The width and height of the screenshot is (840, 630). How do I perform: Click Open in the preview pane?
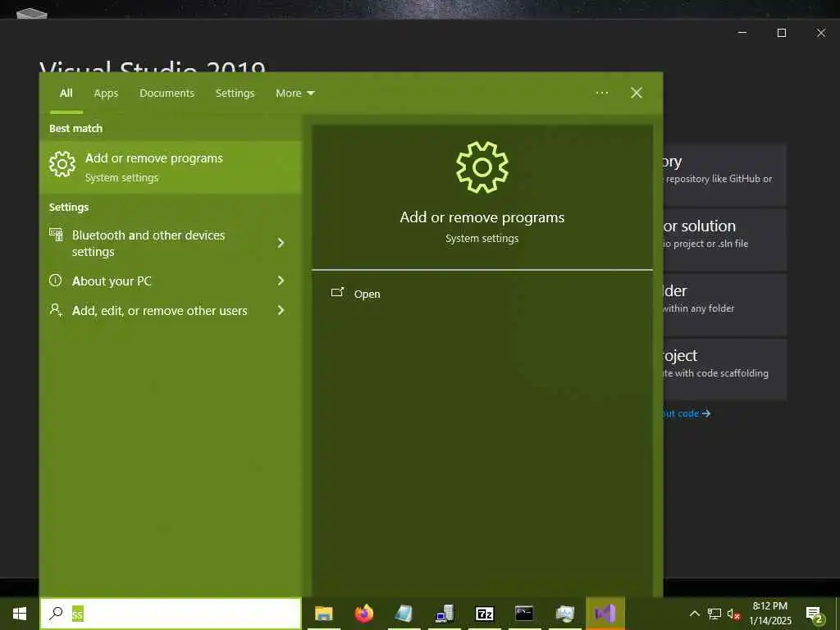pyautogui.click(x=367, y=294)
